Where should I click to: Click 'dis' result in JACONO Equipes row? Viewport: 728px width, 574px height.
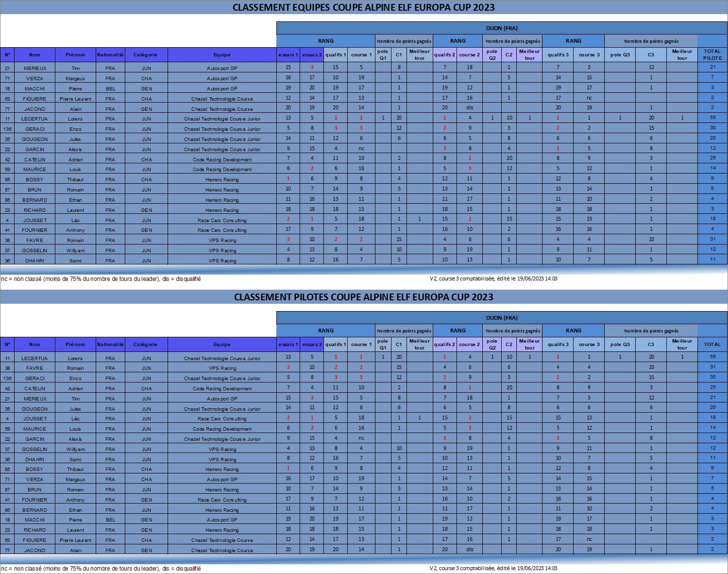tap(470, 107)
